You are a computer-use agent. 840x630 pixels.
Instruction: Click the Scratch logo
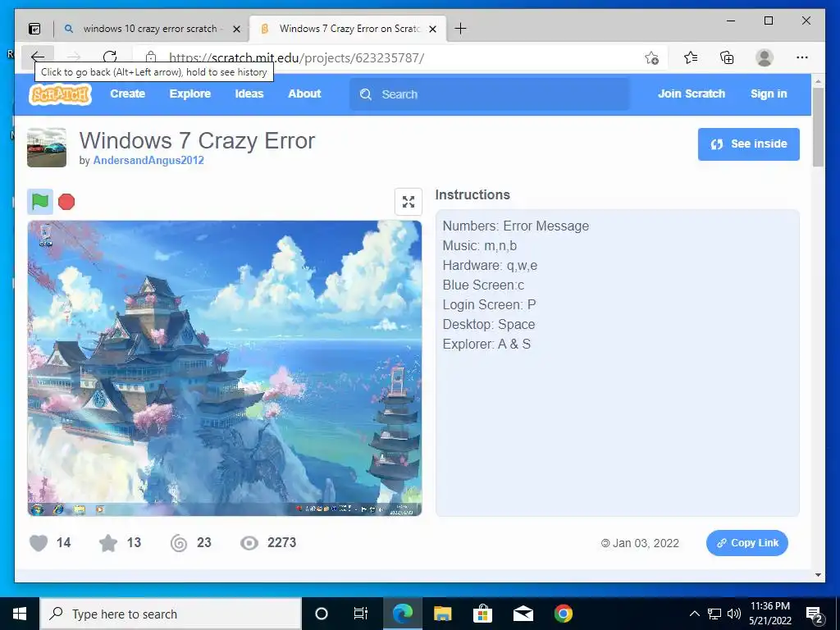[60, 94]
